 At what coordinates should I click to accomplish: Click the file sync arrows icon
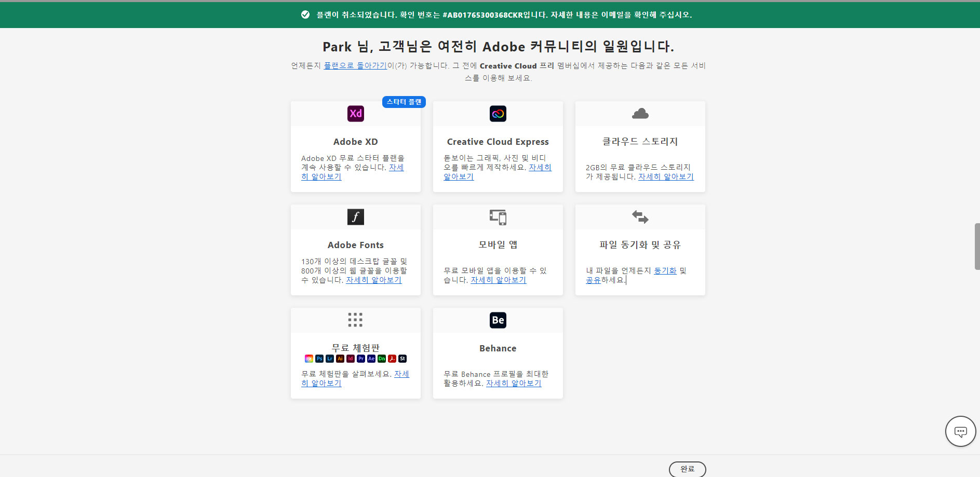coord(640,217)
